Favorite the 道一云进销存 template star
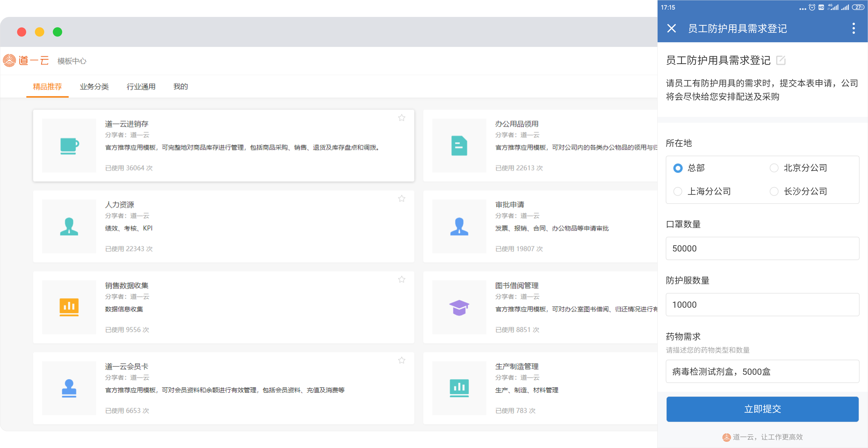 (402, 118)
